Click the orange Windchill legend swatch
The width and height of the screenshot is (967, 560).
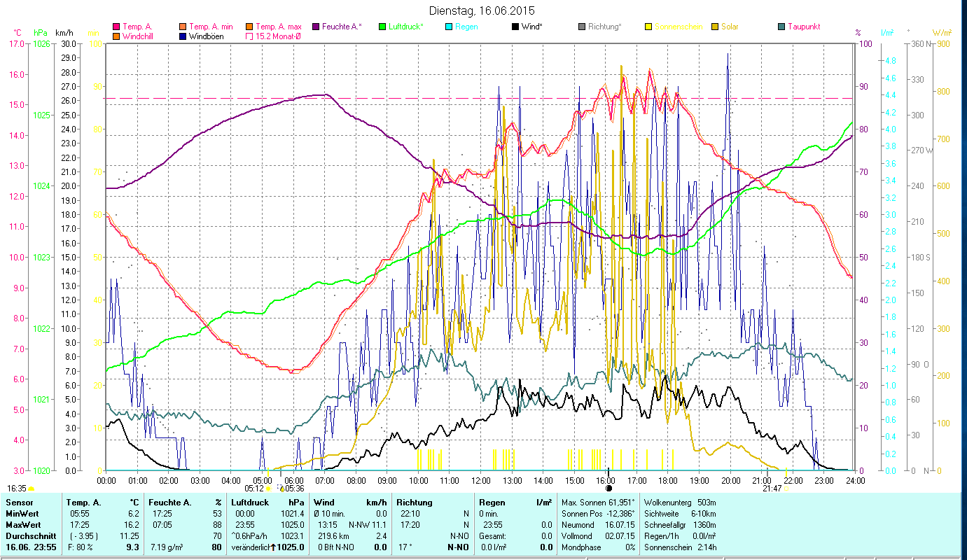coord(117,36)
